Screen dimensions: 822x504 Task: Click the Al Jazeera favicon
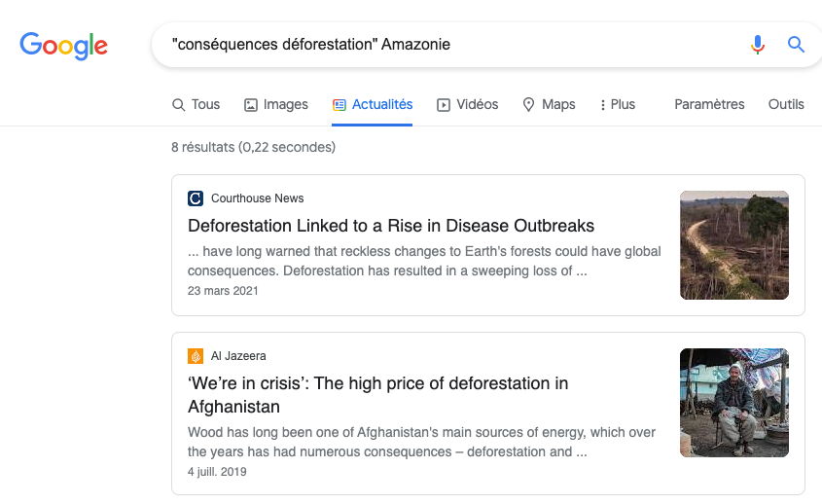click(196, 356)
